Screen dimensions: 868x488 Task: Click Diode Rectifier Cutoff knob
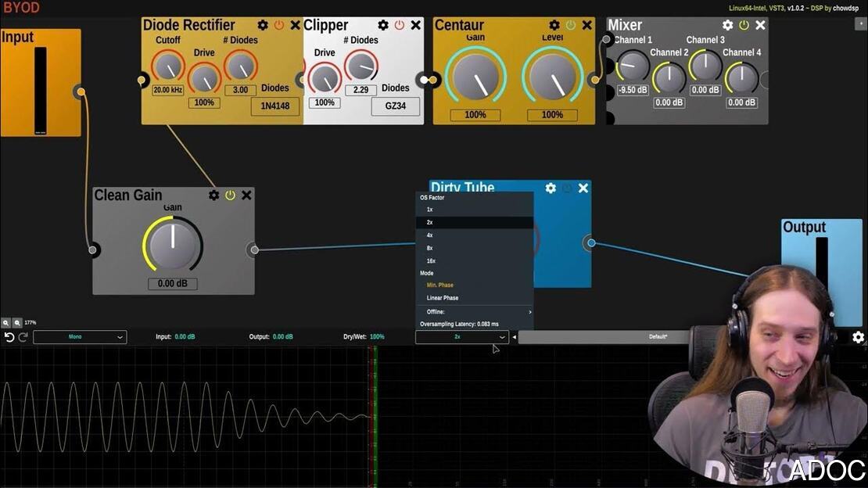[167, 67]
